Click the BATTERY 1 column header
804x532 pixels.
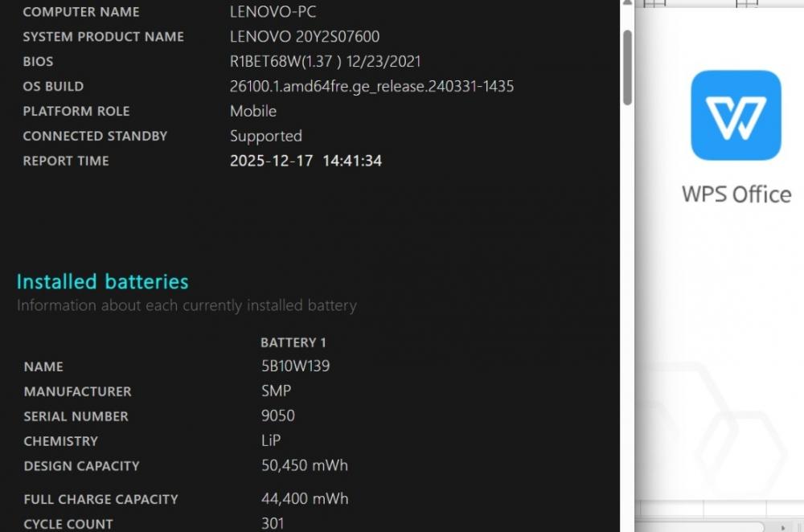click(x=293, y=342)
